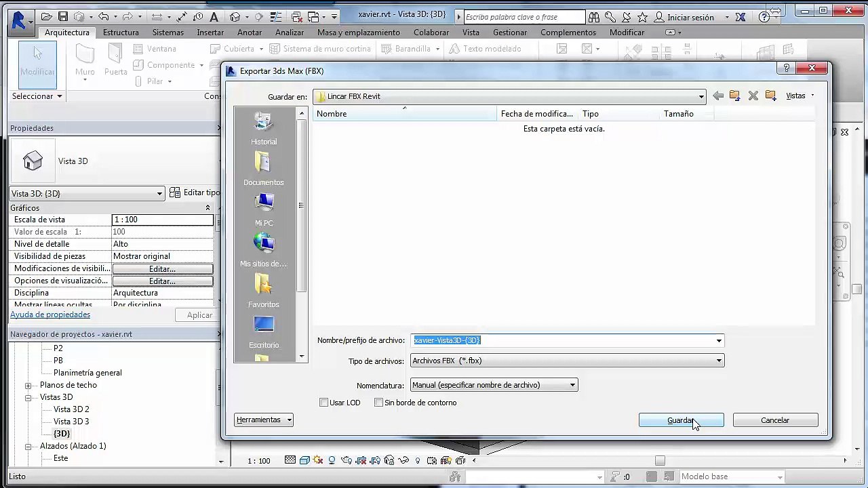
Task: Go back using the dialog's back arrow
Action: pyautogui.click(x=718, y=96)
